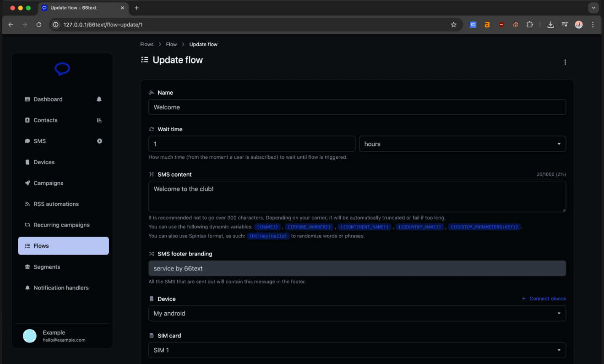Image resolution: width=604 pixels, height=364 pixels.
Task: Click the {{COUNTRY_NAME}} variable tag
Action: coord(420,227)
